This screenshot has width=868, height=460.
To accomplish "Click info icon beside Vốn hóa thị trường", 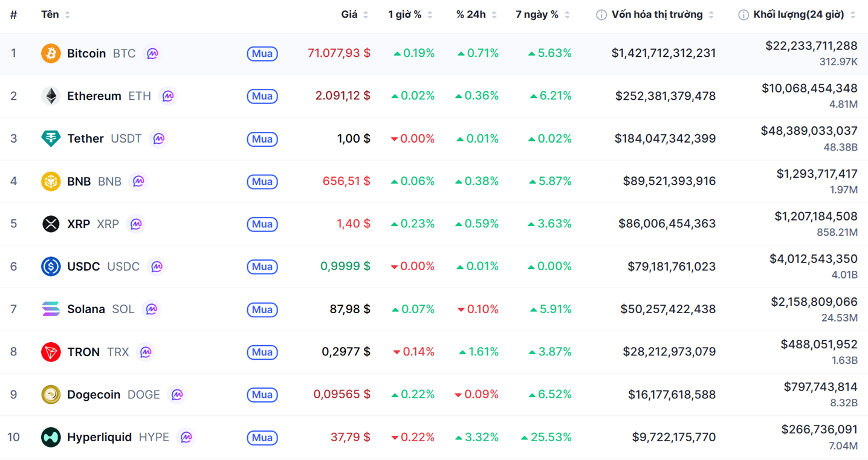I will (601, 15).
